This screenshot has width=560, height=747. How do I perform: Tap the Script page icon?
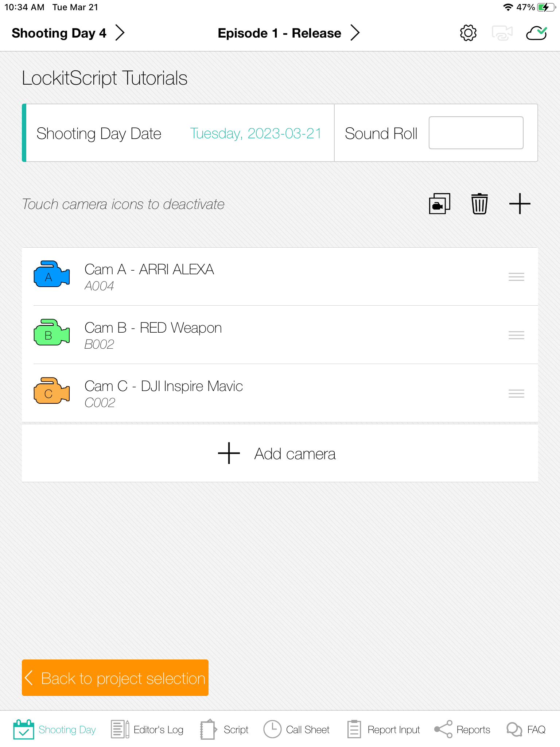[209, 729]
